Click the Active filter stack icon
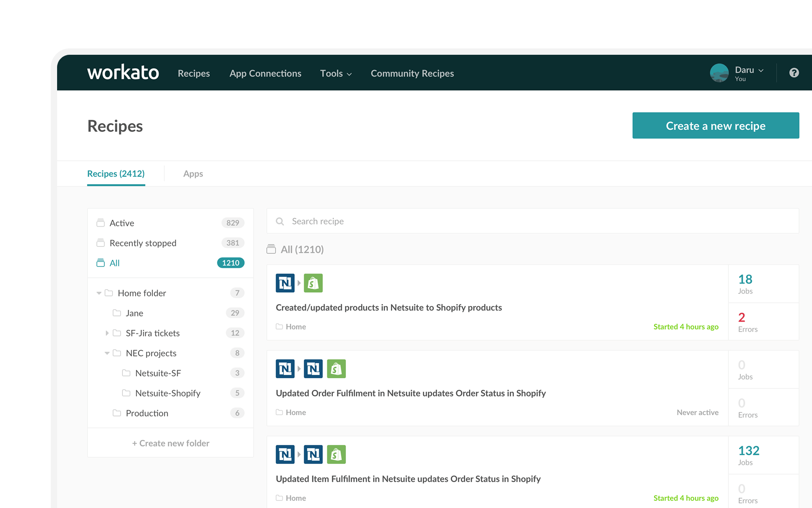812x508 pixels. pos(101,223)
